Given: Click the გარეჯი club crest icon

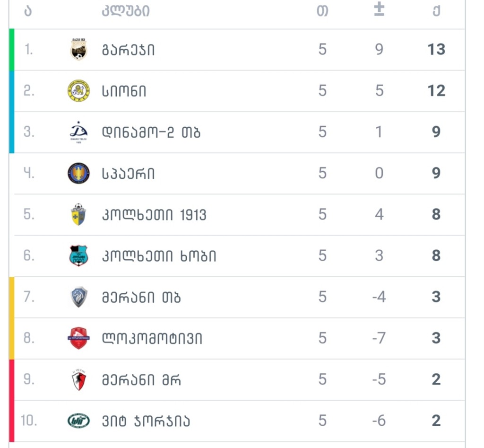Looking at the screenshot, I should click(x=79, y=49).
